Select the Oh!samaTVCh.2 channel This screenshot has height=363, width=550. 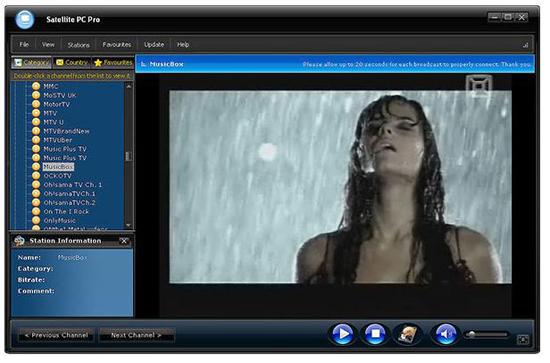[x=70, y=204]
